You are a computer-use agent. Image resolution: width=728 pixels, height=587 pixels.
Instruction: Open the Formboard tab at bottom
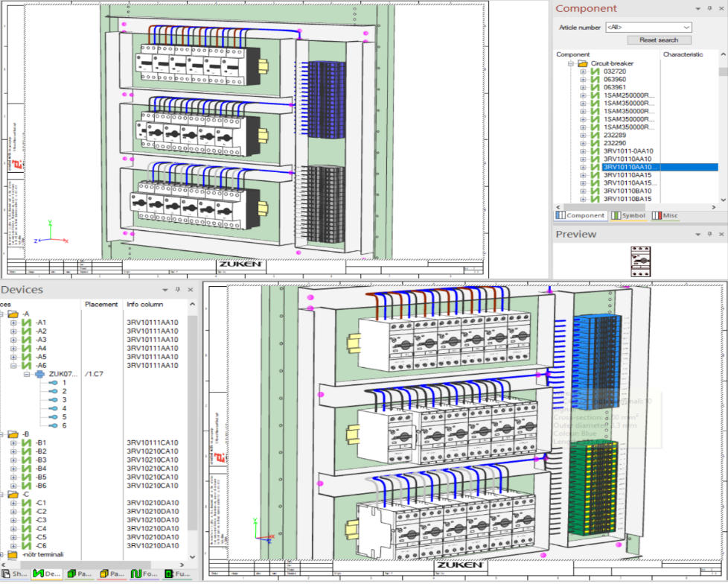[144, 574]
